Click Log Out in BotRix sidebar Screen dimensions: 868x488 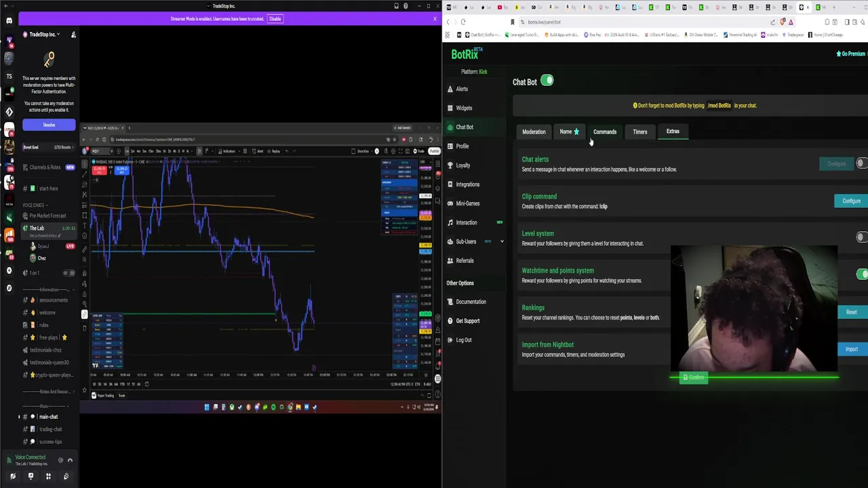[463, 340]
